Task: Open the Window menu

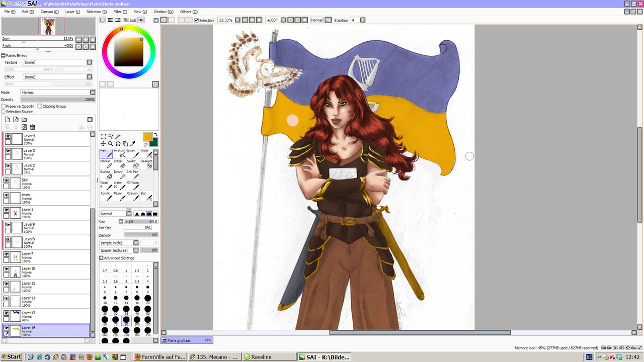Action: click(164, 12)
